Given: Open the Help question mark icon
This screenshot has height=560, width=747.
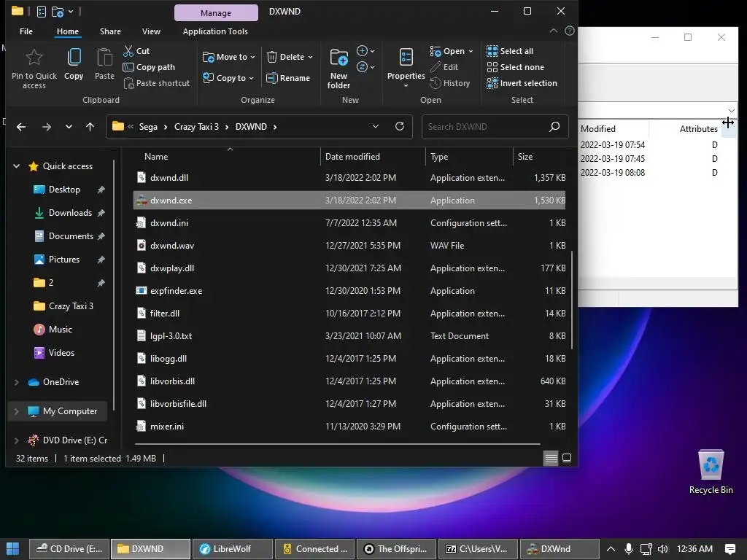Looking at the screenshot, I should (569, 31).
